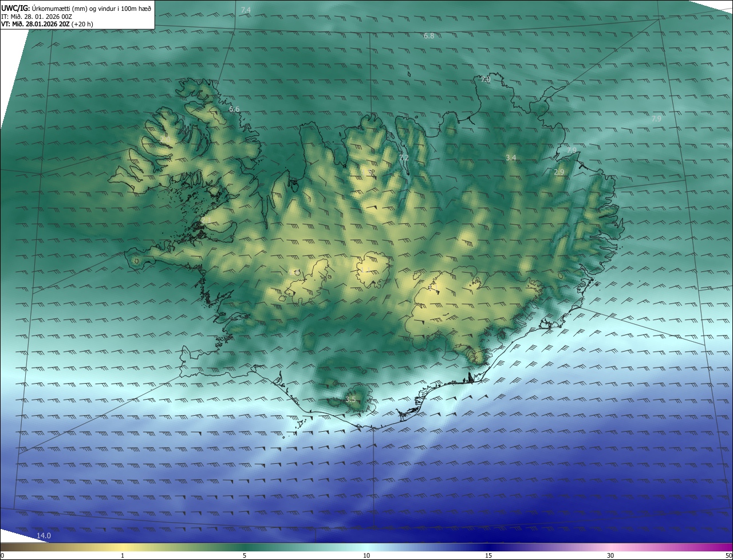
Task: Click the 6.8 value label north of Iceland
Action: pos(429,36)
